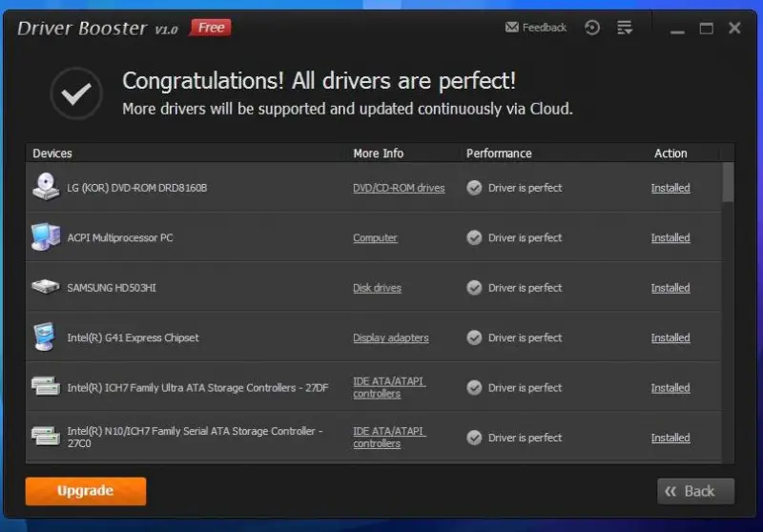
Task: Click 'Driver is perfect' in ACPI Multiprocessor row
Action: pyautogui.click(x=525, y=237)
